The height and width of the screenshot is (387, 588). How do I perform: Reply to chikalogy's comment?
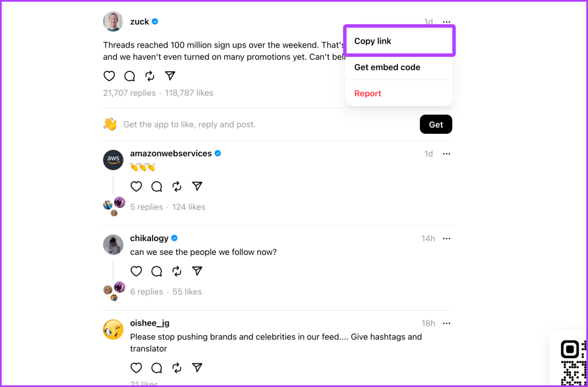tap(157, 271)
